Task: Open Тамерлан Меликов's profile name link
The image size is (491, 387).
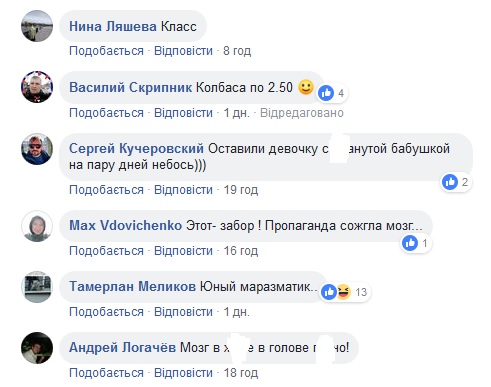Action: pos(132,286)
